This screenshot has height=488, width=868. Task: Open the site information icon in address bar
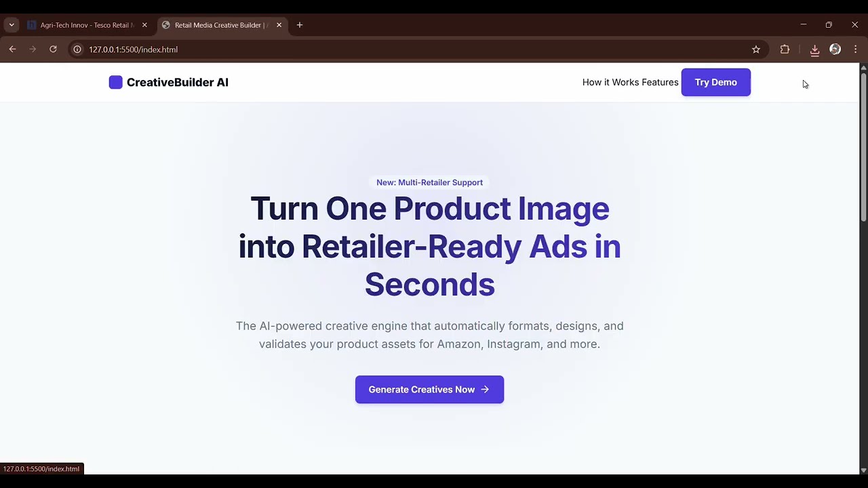[x=77, y=49]
